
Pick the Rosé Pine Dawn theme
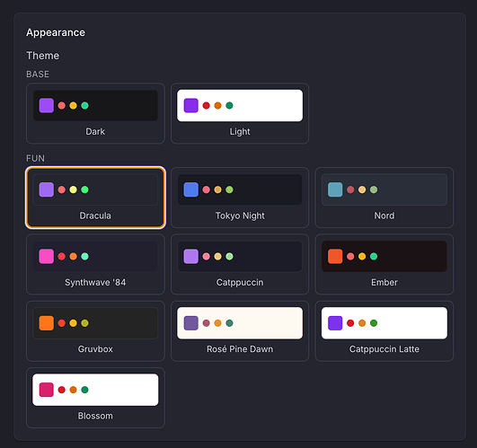click(x=240, y=331)
